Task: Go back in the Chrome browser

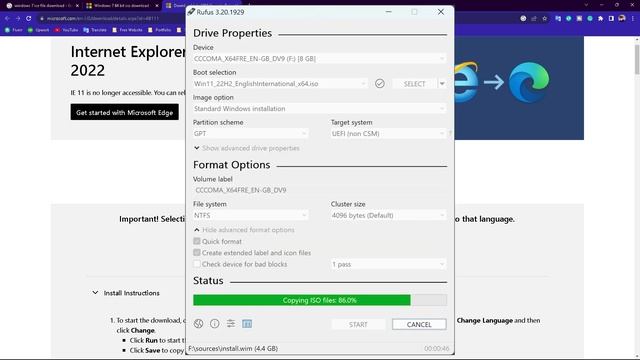Action: [x=7, y=18]
